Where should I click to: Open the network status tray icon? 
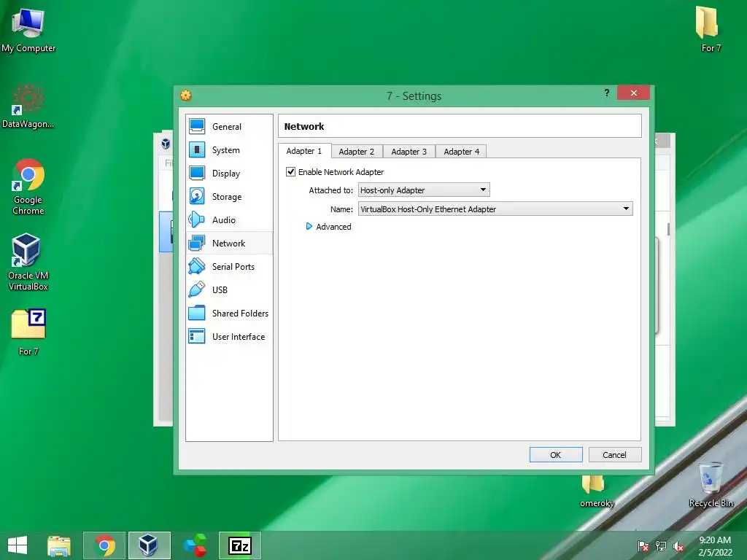[661, 546]
